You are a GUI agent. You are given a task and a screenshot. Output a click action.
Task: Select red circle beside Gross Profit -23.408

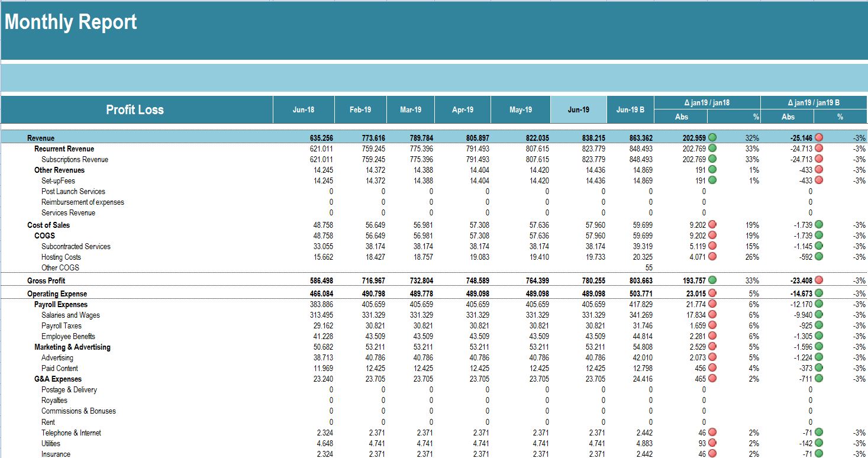tap(819, 280)
